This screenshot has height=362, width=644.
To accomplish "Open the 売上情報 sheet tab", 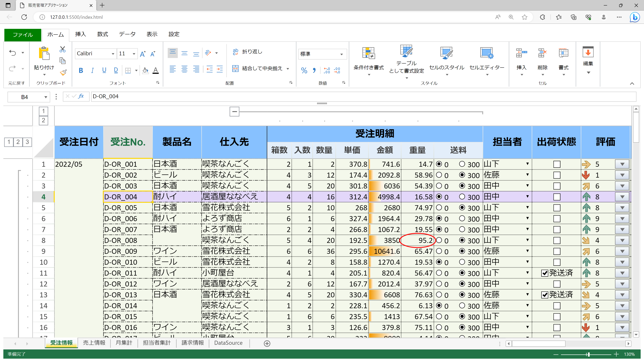I will tap(94, 343).
